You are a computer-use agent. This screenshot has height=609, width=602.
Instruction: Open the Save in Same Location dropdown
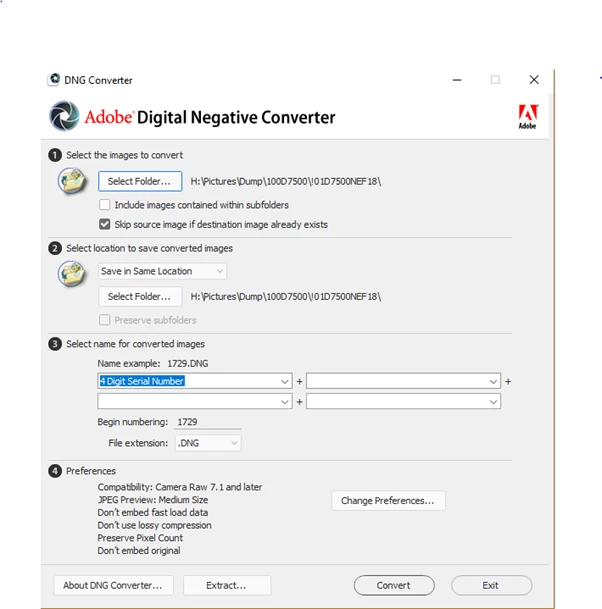(x=162, y=271)
